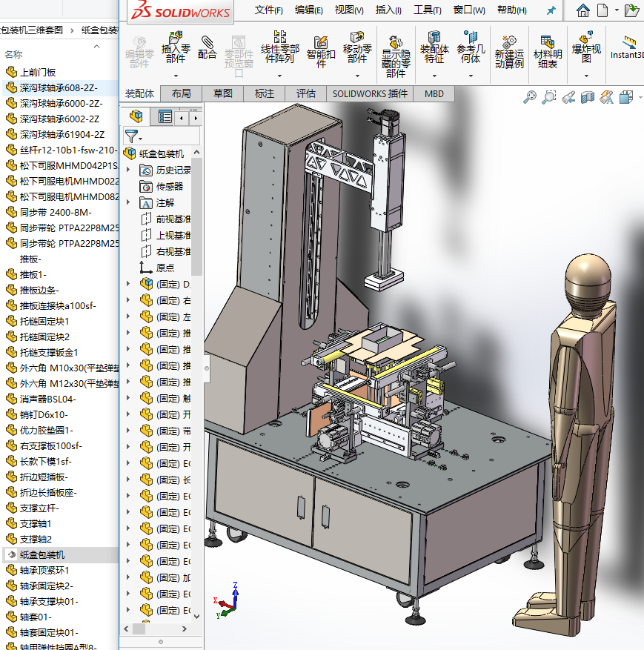Viewport: 644px width, 650px height.
Task: Click the panel collapse handle beside tree
Action: tap(206, 368)
